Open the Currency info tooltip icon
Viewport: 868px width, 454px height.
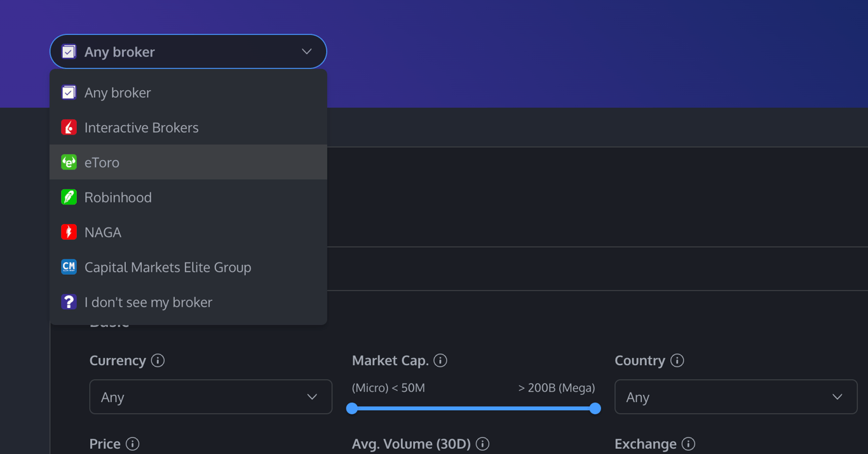[x=158, y=361]
